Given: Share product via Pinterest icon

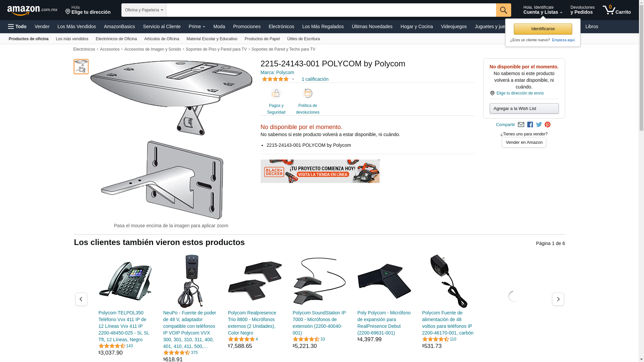Looking at the screenshot, I should tap(548, 125).
